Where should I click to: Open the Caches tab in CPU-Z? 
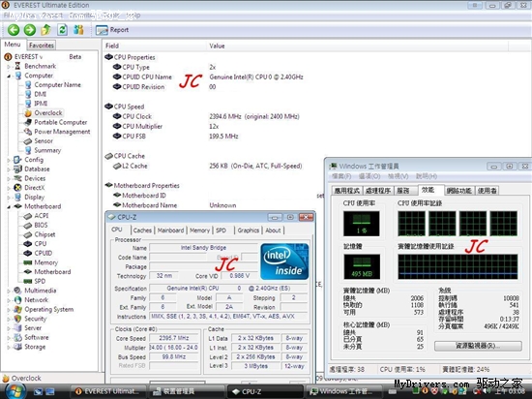[142, 230]
